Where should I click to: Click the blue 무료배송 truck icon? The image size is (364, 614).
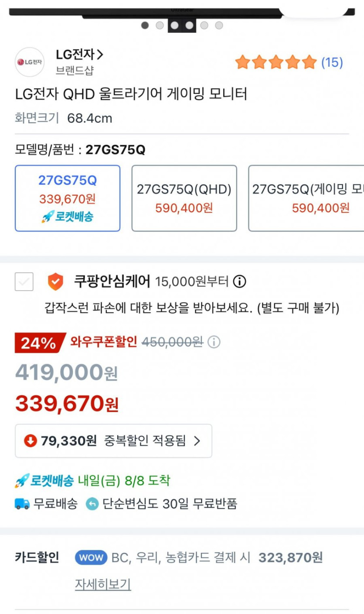click(x=22, y=504)
